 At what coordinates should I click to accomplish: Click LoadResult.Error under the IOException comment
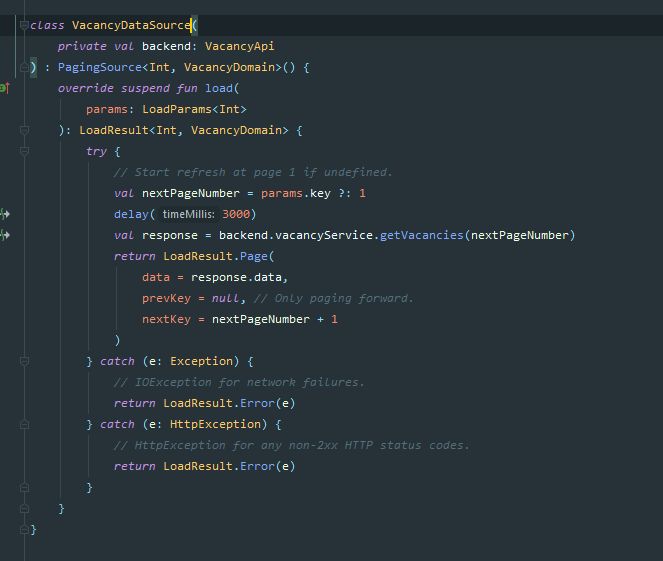pyautogui.click(x=219, y=403)
